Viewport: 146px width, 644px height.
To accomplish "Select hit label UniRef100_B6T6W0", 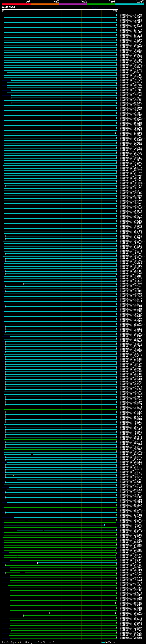I will pos(131,52).
